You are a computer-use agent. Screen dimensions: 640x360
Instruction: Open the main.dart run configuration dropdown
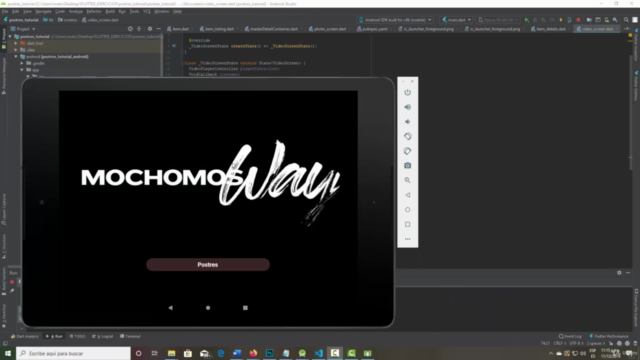click(x=457, y=20)
